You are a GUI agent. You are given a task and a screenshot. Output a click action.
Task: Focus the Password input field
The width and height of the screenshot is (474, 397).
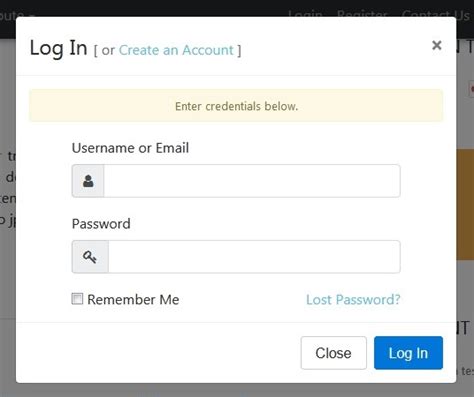254,257
